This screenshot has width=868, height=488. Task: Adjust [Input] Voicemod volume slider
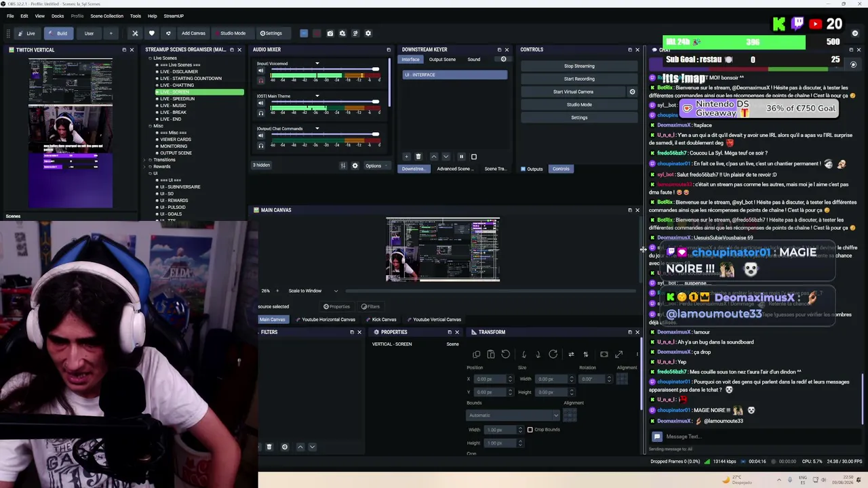tap(325, 70)
